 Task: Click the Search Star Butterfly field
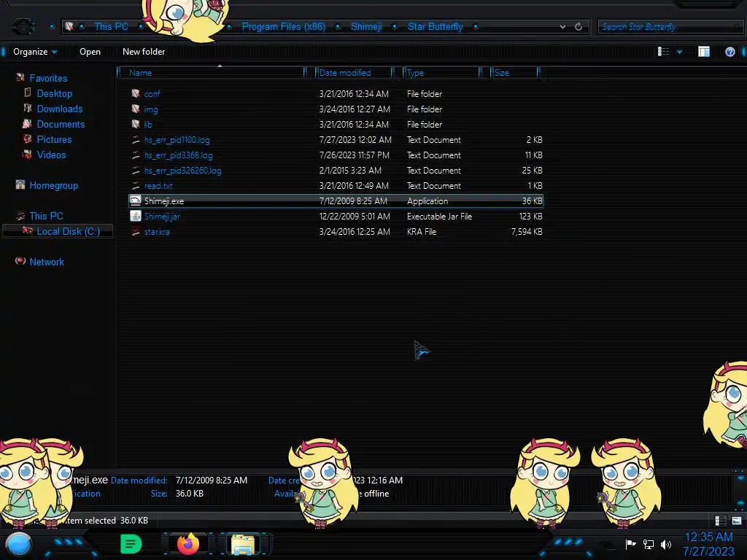point(670,27)
